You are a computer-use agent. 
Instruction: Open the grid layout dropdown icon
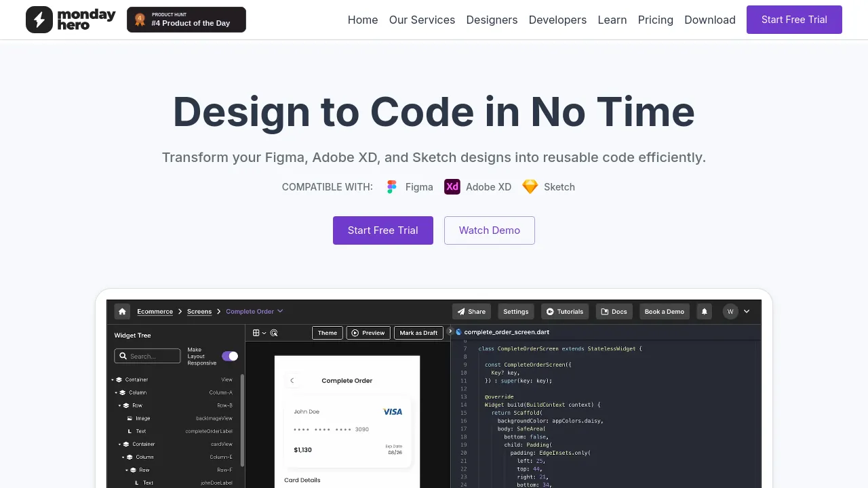[258, 333]
